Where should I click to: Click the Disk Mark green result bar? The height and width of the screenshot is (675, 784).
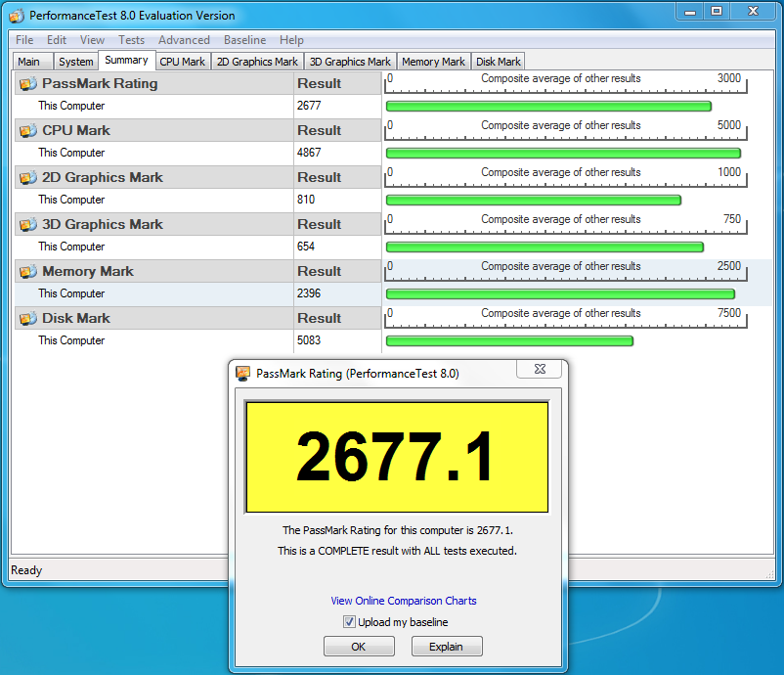tap(509, 341)
